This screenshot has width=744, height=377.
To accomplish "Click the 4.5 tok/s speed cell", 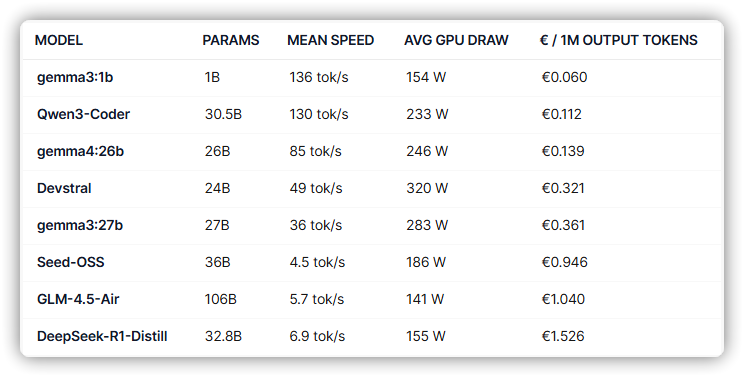I will point(317,262).
